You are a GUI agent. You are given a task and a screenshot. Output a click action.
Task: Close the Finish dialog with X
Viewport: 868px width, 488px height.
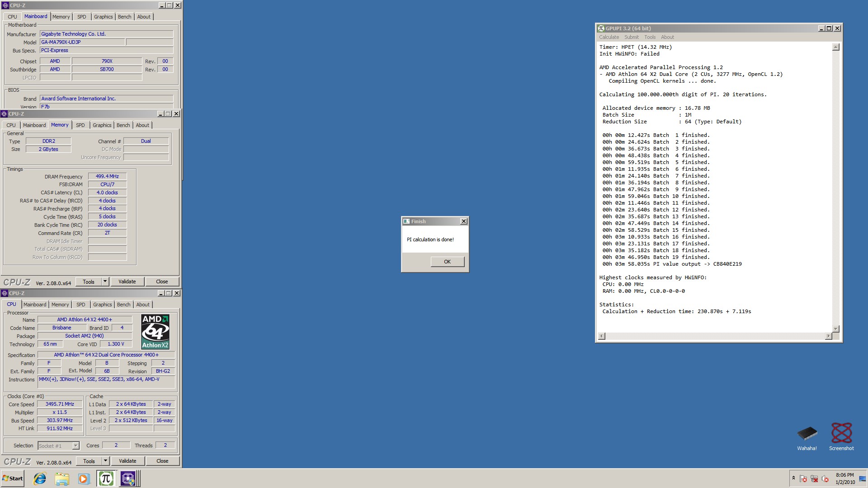click(463, 221)
